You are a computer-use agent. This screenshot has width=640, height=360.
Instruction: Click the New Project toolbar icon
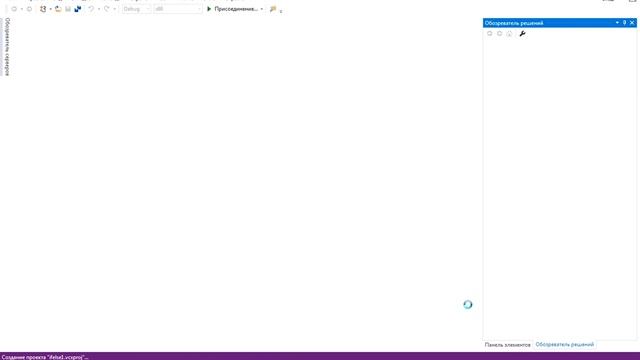43,9
